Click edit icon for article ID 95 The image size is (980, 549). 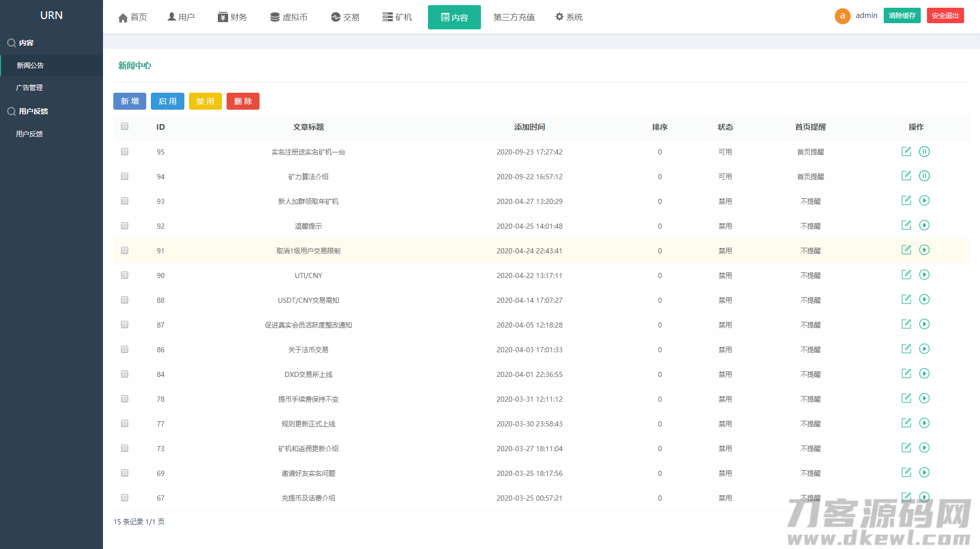click(x=906, y=151)
